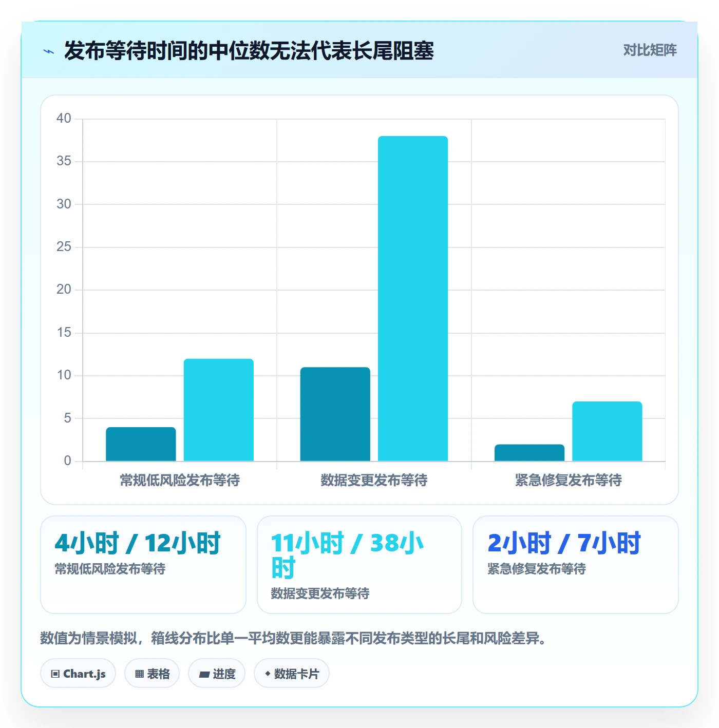This screenshot has width=719, height=728.
Task: Click the lightning bolt icon in the header
Action: [x=49, y=51]
